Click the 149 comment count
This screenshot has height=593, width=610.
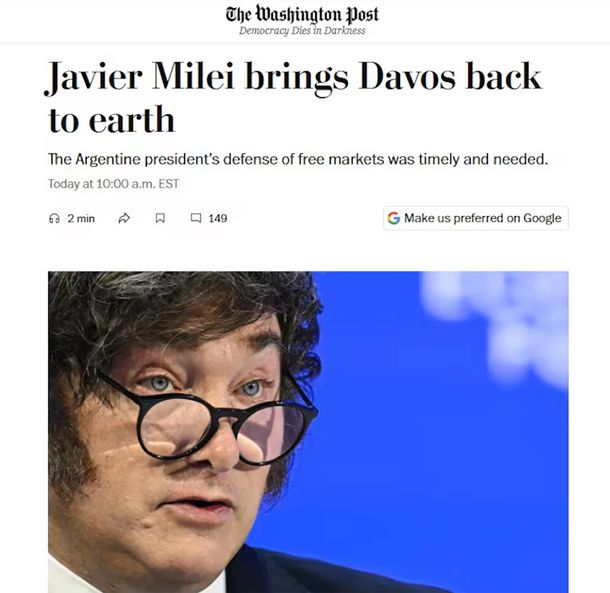point(217,218)
